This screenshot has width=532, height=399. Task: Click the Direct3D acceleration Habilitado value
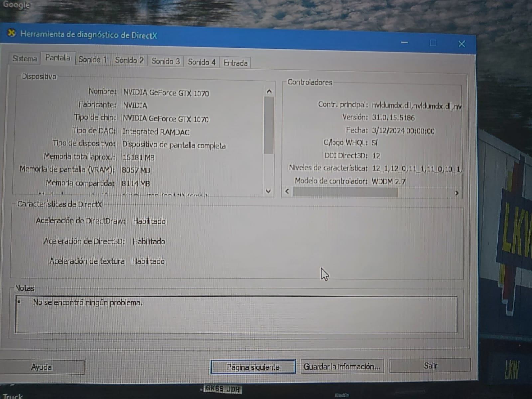click(149, 242)
